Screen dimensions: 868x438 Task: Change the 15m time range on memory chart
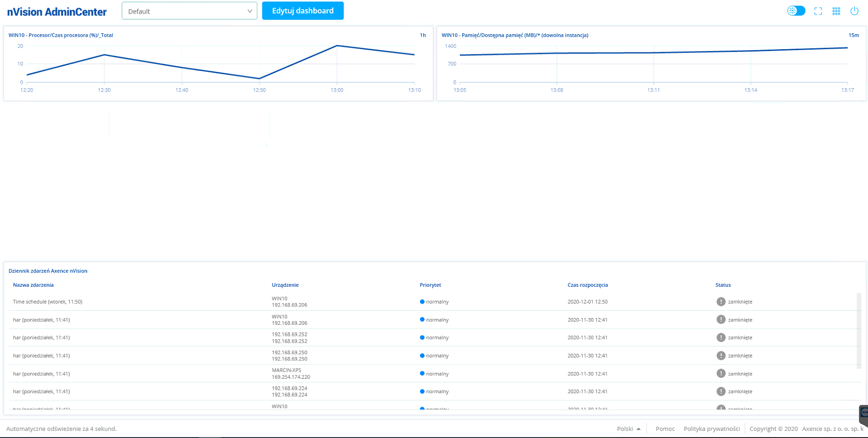[853, 35]
